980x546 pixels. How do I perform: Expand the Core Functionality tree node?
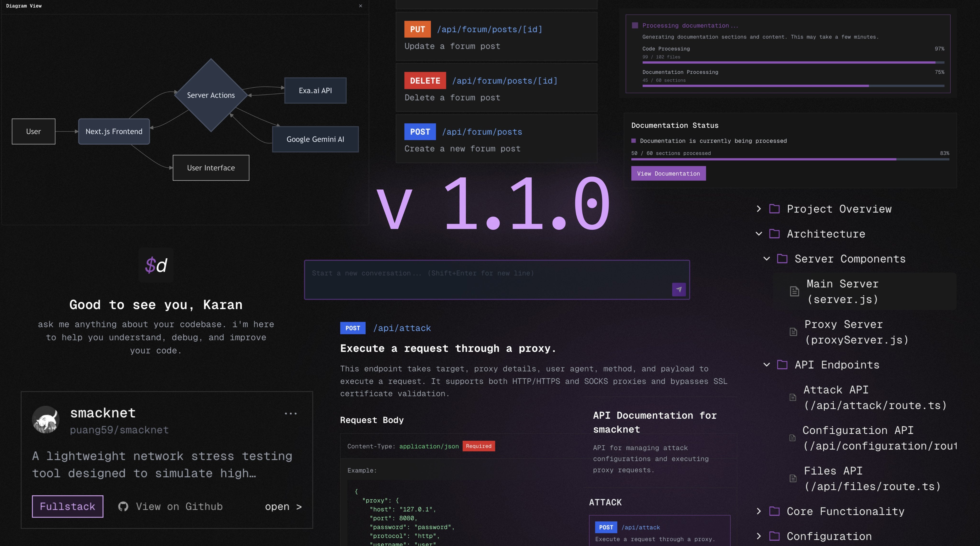pyautogui.click(x=759, y=511)
